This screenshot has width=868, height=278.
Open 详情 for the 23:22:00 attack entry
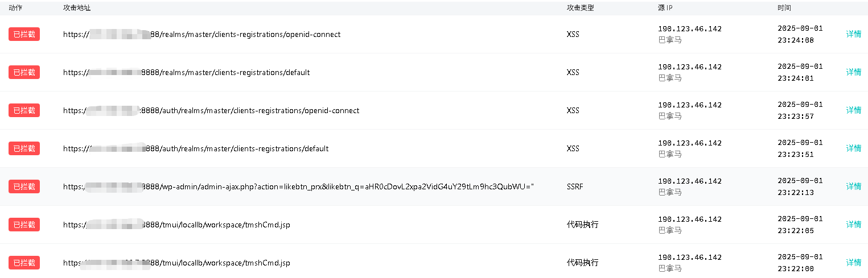click(853, 263)
